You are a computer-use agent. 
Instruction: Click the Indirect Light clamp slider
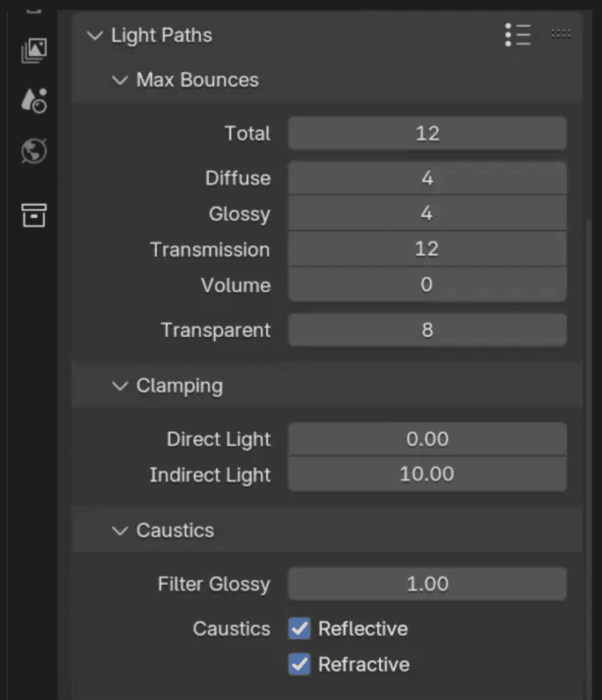pos(427,474)
